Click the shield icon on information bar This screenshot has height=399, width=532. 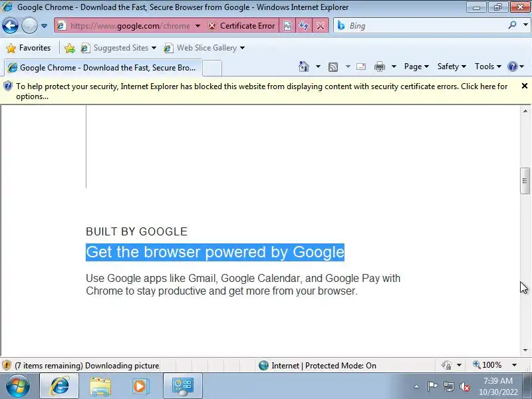click(7, 86)
